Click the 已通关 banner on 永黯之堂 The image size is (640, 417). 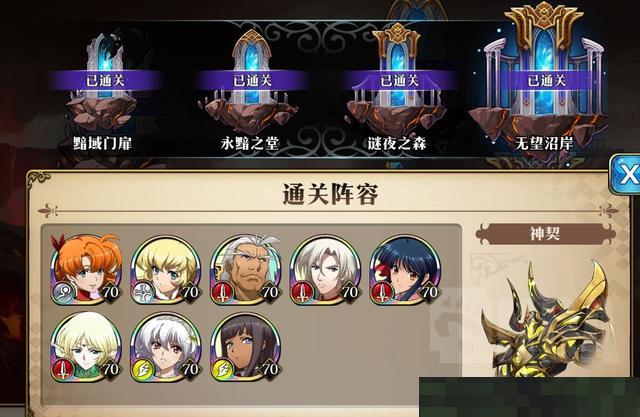(x=252, y=80)
